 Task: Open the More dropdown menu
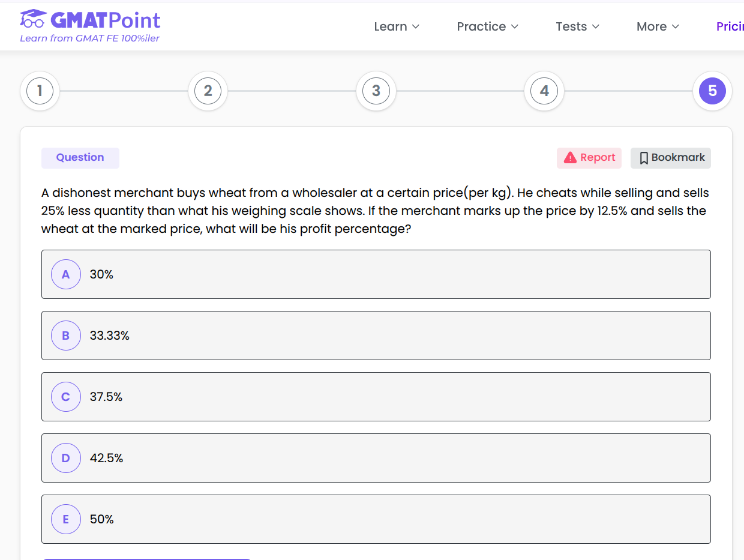click(x=658, y=26)
